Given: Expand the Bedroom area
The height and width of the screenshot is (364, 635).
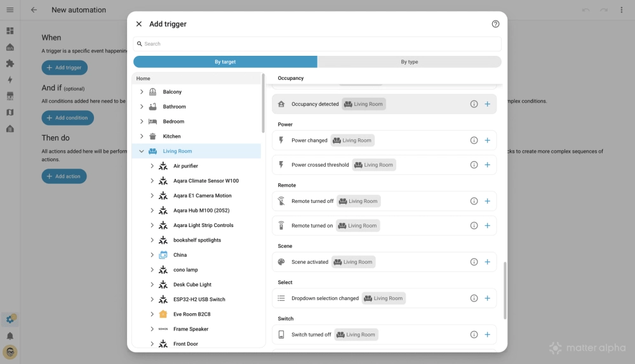Looking at the screenshot, I should point(142,121).
